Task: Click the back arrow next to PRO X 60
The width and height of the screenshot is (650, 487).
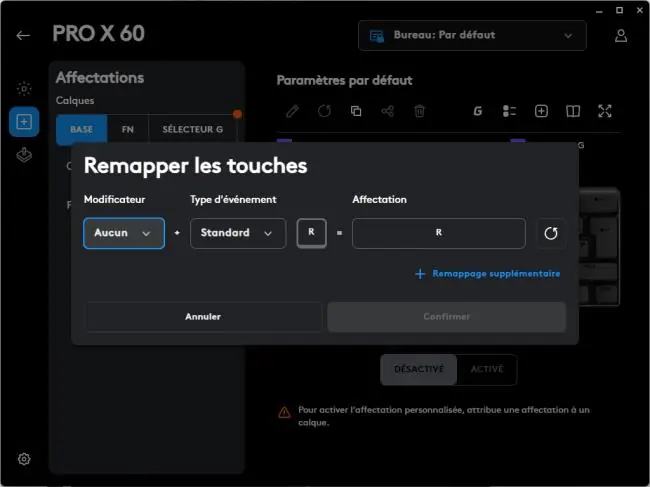Action: click(x=23, y=36)
